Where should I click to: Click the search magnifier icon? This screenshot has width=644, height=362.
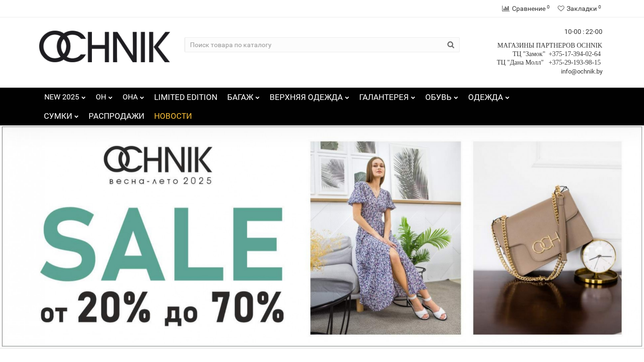(451, 45)
